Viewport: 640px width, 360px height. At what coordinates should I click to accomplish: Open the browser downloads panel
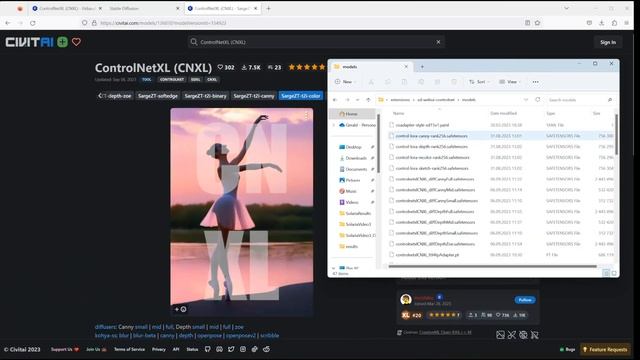602,23
